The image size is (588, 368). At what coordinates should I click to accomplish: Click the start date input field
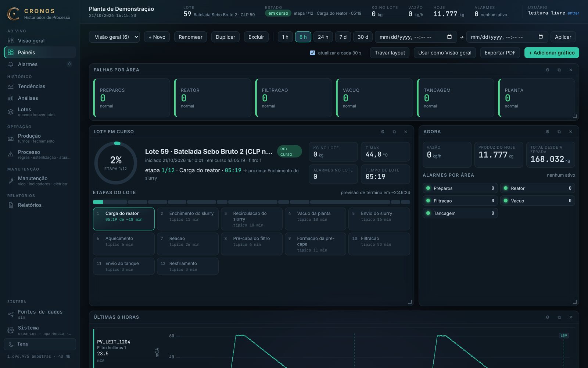coord(416,37)
